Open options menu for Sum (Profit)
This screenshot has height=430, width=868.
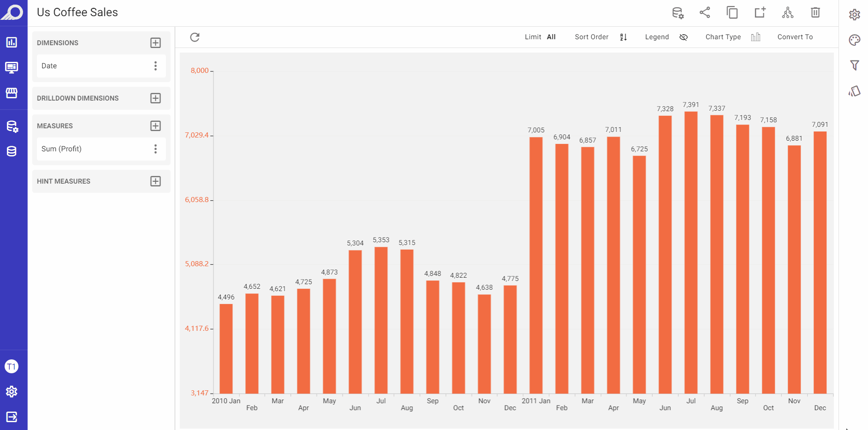(156, 149)
